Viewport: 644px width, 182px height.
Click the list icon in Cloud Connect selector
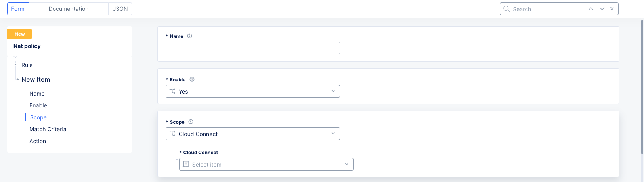pyautogui.click(x=186, y=164)
